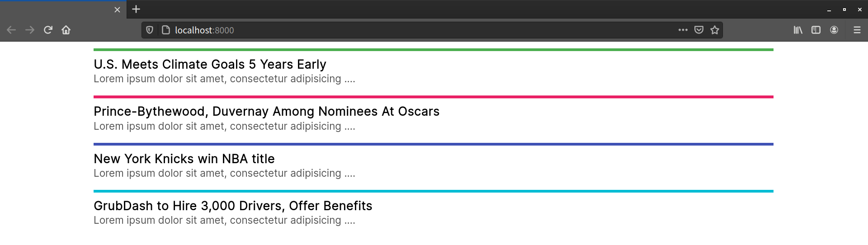Screen dimensions: 868x245
Task: Open the Prince-Bythewood Oscars nominees headline
Action: pyautogui.click(x=266, y=112)
